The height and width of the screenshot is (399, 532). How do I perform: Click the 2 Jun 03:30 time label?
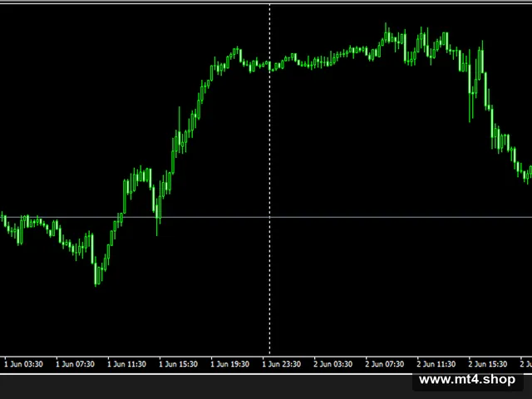tap(333, 364)
